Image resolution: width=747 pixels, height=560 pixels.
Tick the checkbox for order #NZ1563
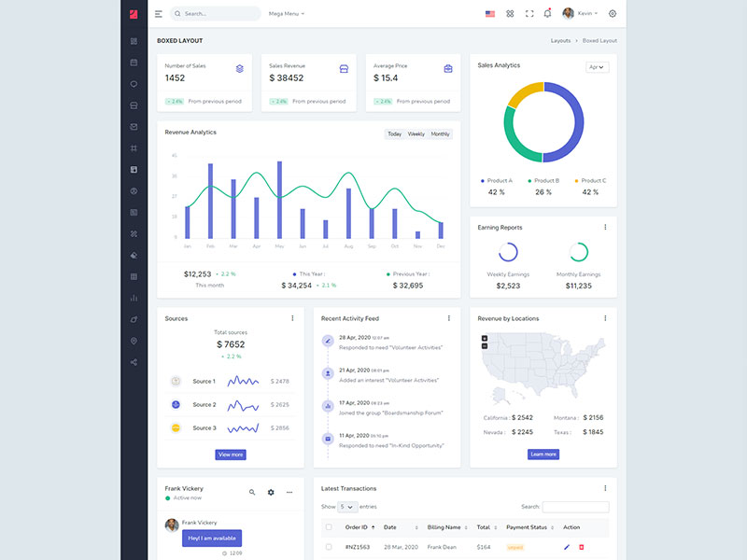click(328, 547)
